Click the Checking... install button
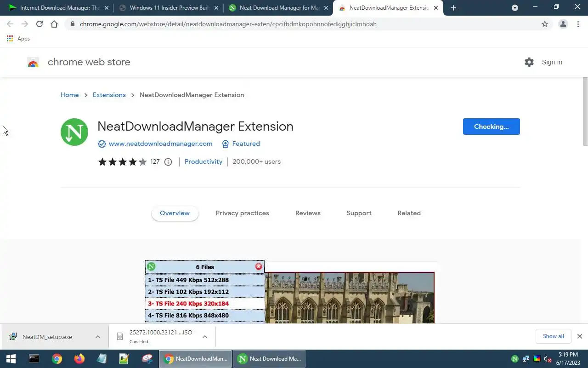 click(491, 126)
